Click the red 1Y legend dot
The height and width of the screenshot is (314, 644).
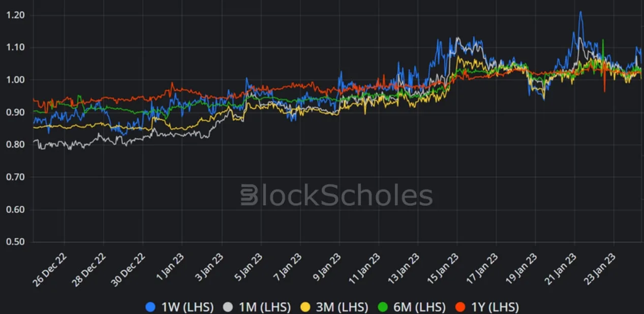(459, 307)
